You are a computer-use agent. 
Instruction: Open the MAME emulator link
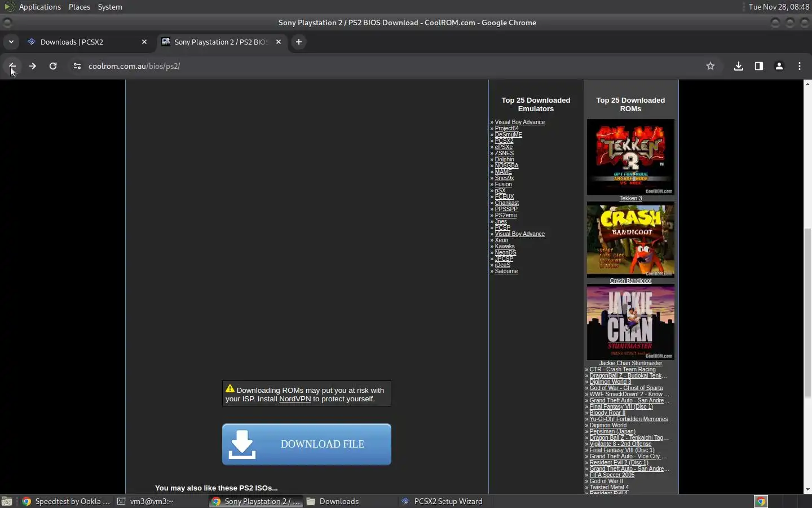pos(503,172)
